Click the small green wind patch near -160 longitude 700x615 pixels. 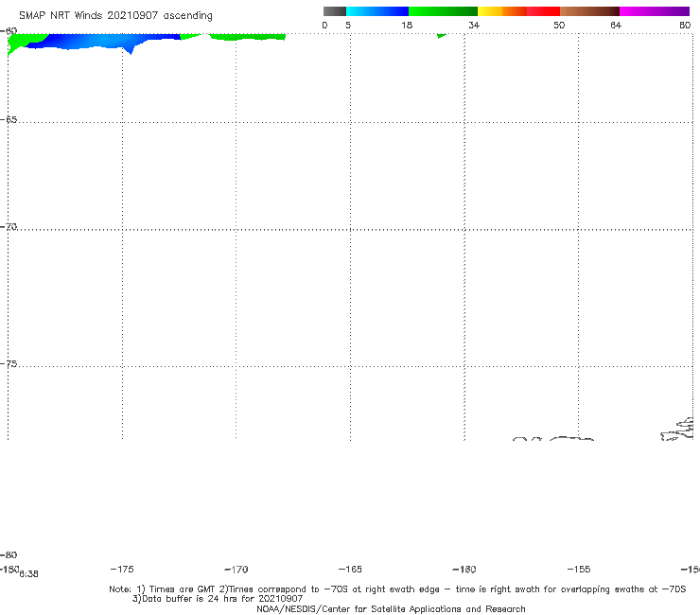click(x=442, y=36)
